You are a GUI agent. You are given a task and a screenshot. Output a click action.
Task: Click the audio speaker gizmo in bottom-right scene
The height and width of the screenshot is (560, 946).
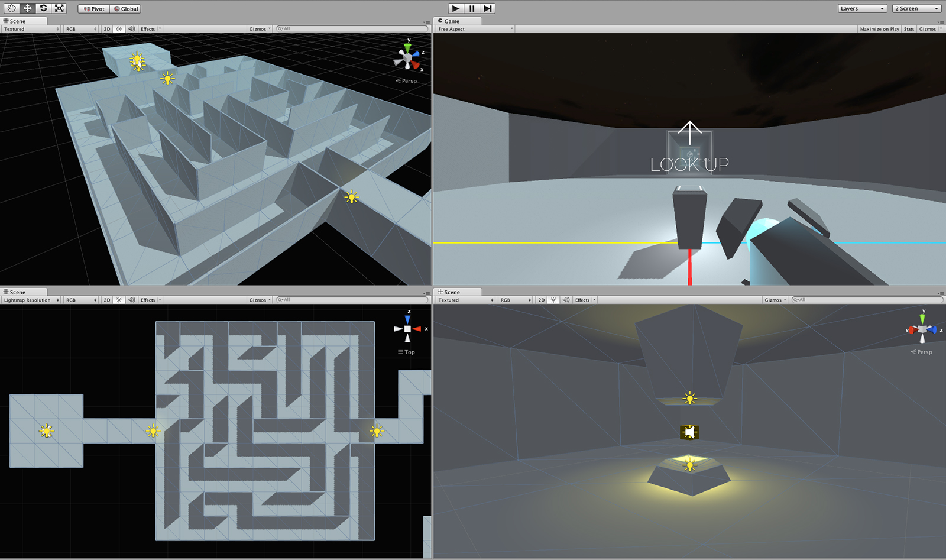coord(689,432)
